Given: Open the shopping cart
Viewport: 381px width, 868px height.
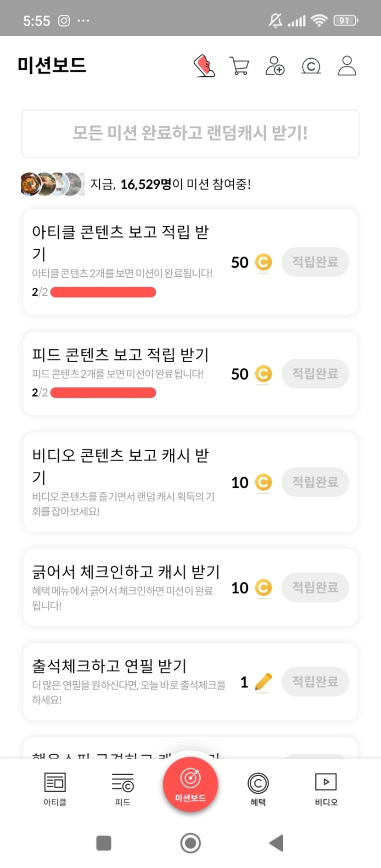Looking at the screenshot, I should coord(239,66).
